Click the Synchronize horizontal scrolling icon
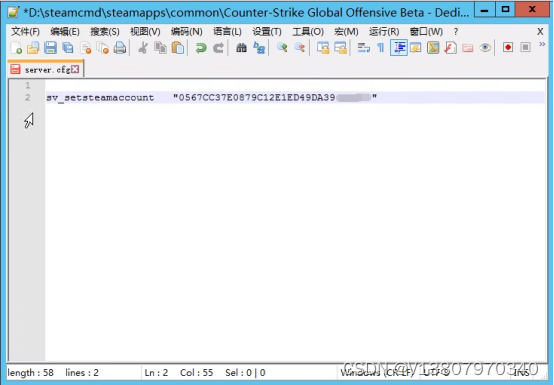This screenshot has width=554, height=385. (341, 47)
